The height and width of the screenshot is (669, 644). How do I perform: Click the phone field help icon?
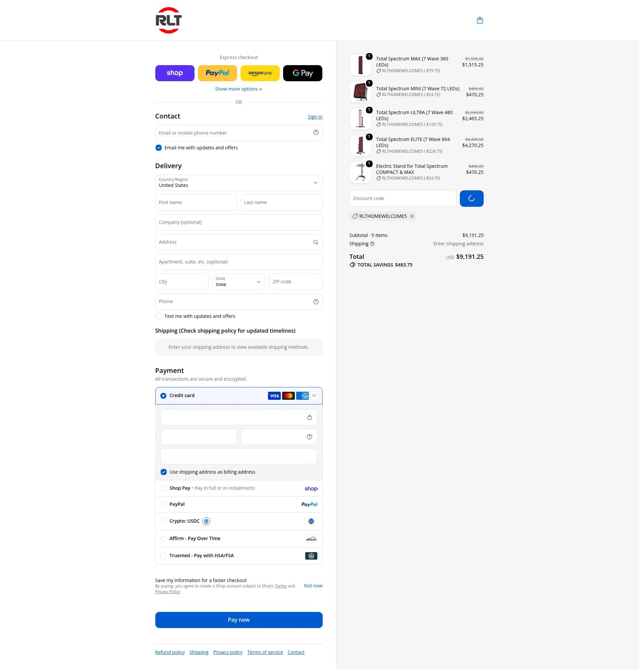click(316, 302)
